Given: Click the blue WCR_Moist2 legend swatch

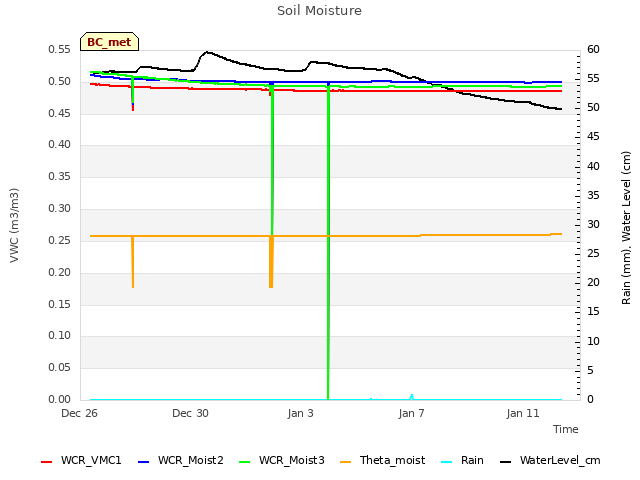Looking at the screenshot, I should coord(144,462).
